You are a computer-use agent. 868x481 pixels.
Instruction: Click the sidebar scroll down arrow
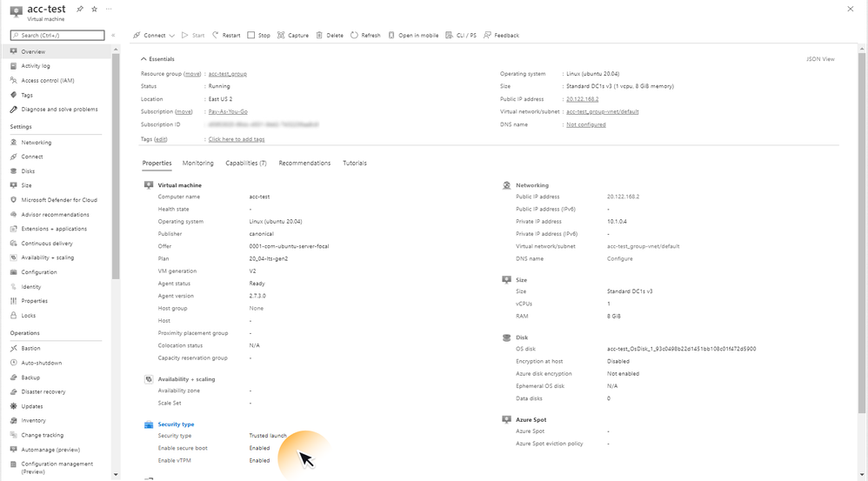[115, 474]
